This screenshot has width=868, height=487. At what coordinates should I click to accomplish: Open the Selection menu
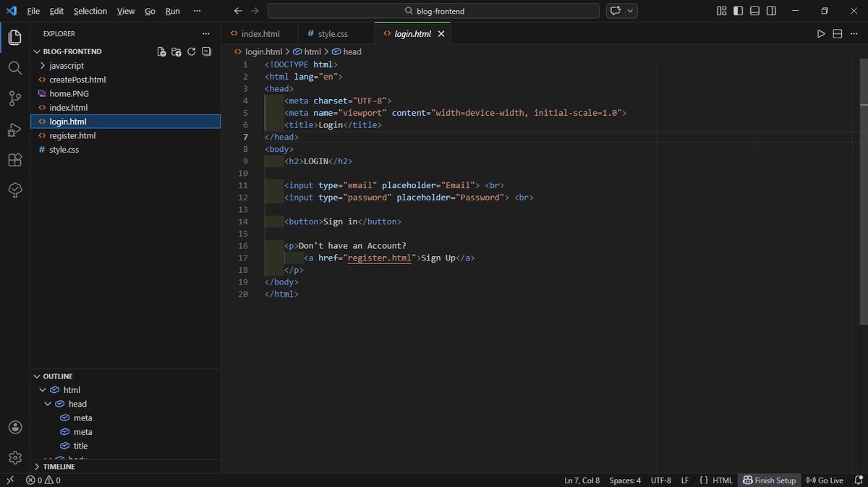(90, 11)
